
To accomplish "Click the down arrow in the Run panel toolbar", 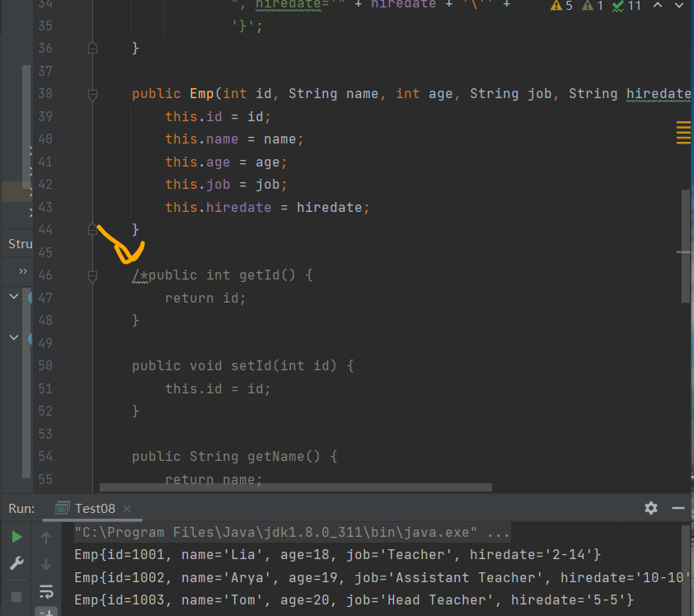I will click(x=46, y=564).
